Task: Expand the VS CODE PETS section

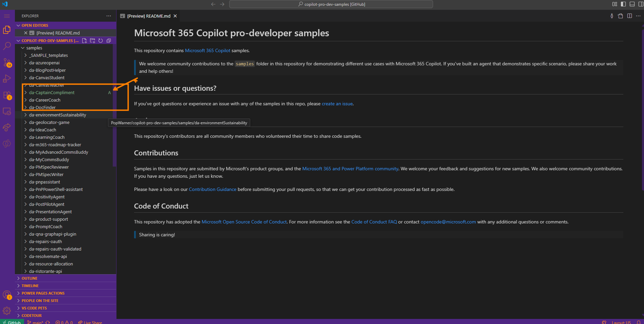Action: click(x=65, y=308)
